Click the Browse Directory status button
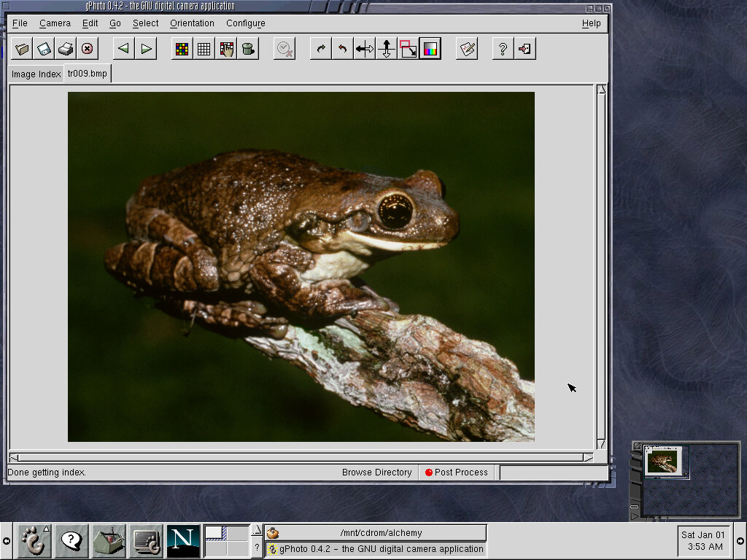This screenshot has width=747, height=560. point(376,472)
